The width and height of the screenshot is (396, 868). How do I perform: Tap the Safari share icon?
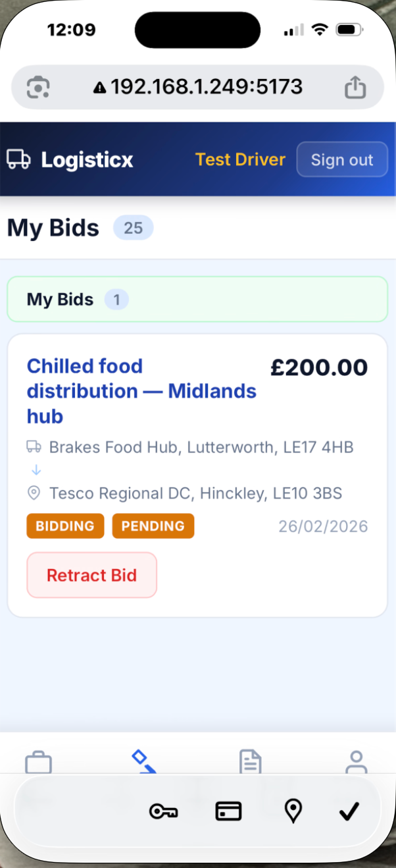coord(355,87)
